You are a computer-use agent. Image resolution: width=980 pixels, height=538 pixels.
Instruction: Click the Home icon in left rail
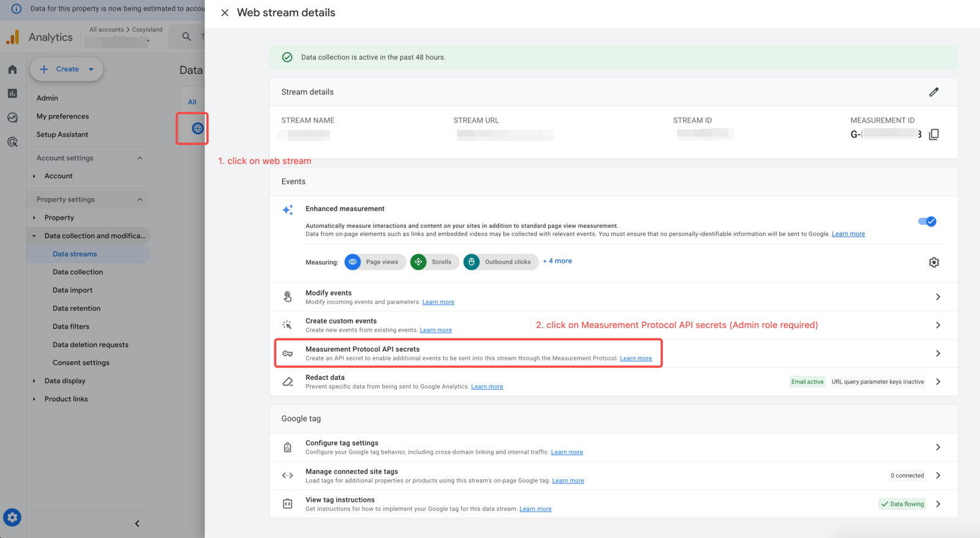click(x=12, y=70)
